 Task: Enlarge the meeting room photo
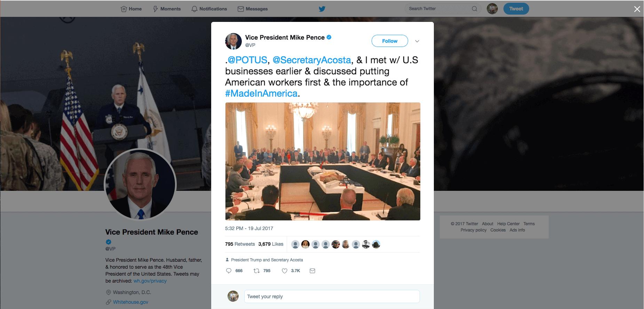click(323, 161)
